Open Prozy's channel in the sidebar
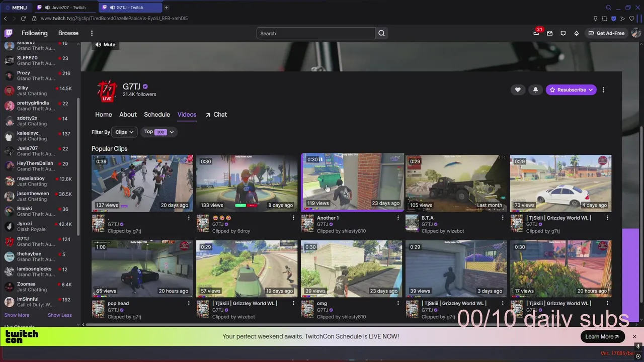Screen dimensions: 644x362 click(x=39, y=76)
